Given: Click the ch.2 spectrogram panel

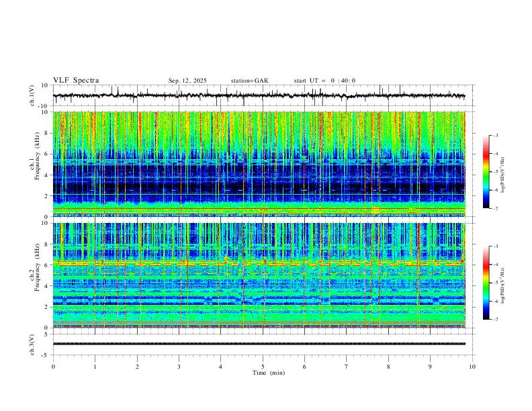Looking at the screenshot, I should pos(259,275).
